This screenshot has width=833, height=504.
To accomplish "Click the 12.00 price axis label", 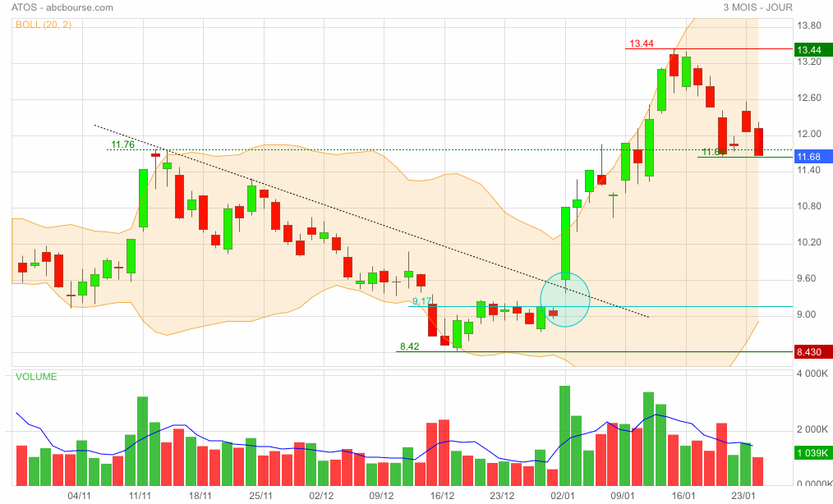I will [x=809, y=134].
